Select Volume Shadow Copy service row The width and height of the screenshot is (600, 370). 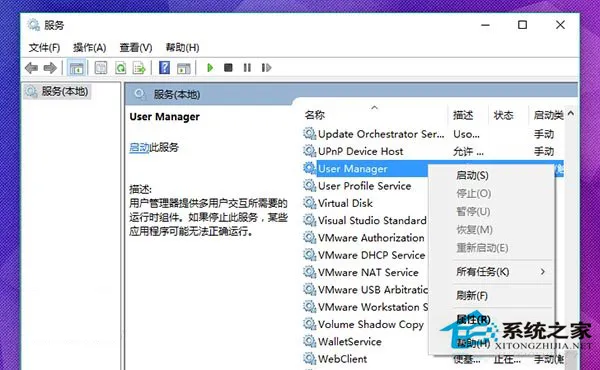371,324
